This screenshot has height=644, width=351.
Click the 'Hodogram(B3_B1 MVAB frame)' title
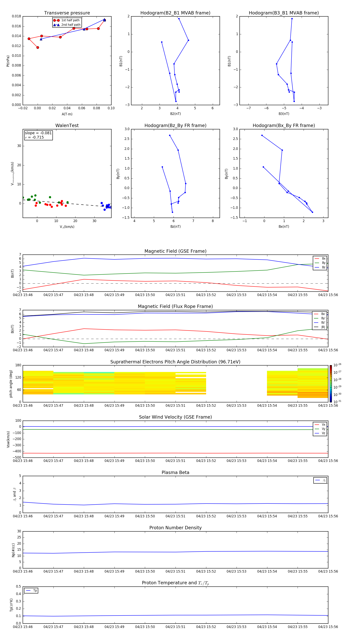[x=284, y=13]
